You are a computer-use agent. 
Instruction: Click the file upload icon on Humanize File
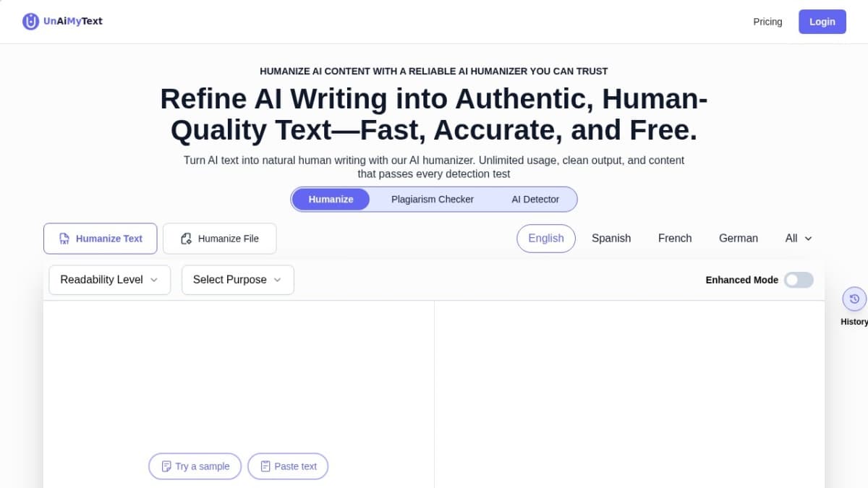185,238
